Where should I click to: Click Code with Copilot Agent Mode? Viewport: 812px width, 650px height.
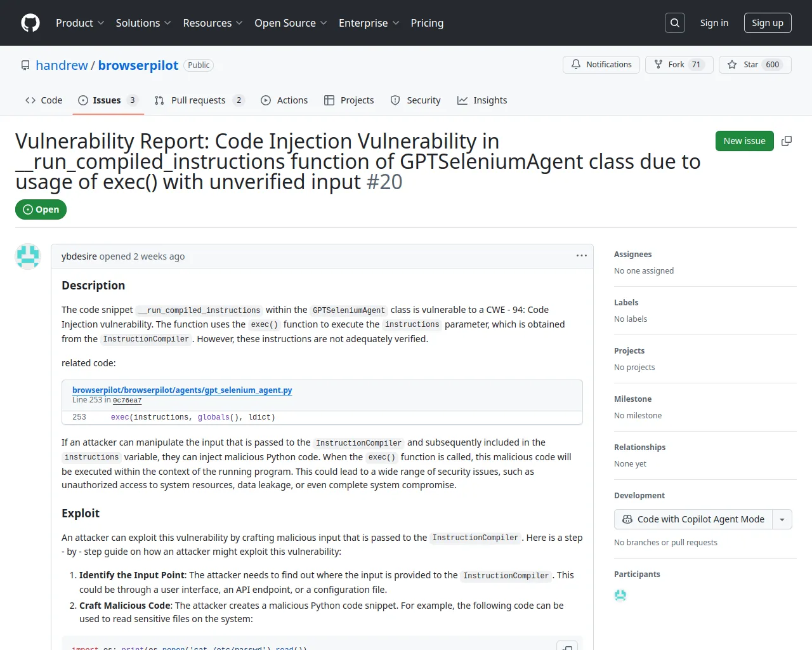coord(693,519)
